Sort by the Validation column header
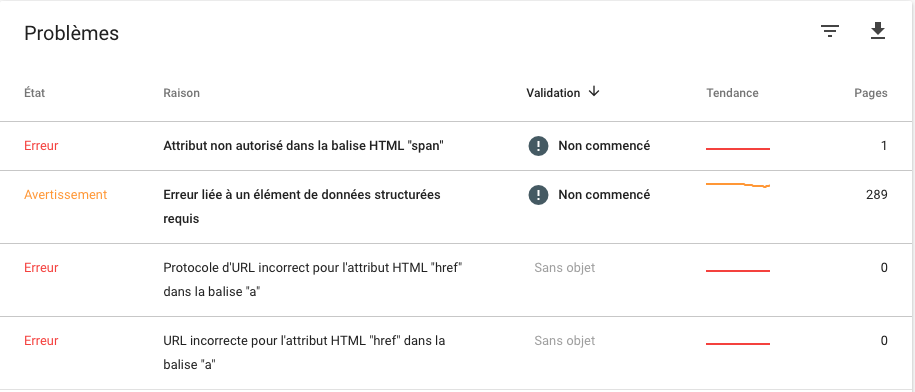This screenshot has width=915, height=392. pyautogui.click(x=553, y=93)
